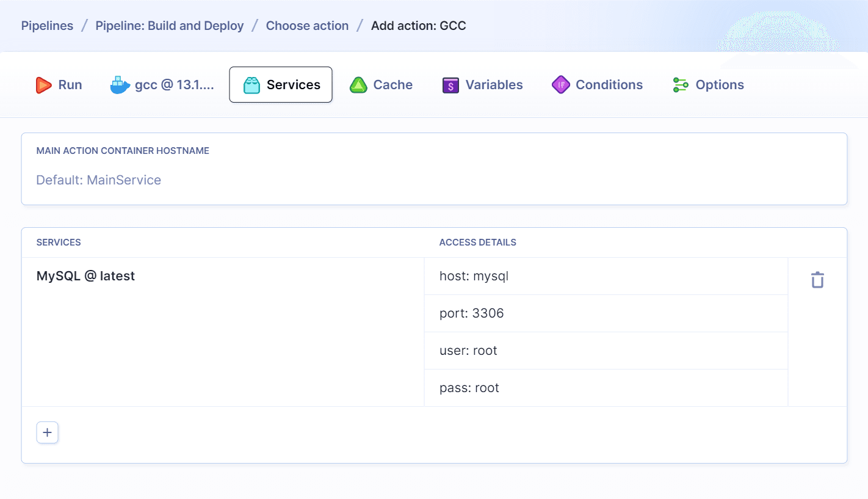Click the green Cache triangle icon

point(358,84)
